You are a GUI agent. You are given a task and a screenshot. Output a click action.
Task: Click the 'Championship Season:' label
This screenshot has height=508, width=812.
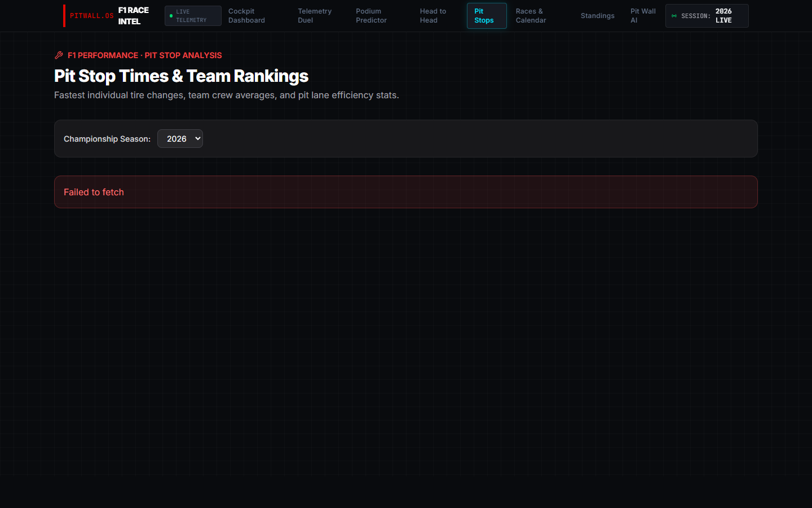[x=107, y=139]
